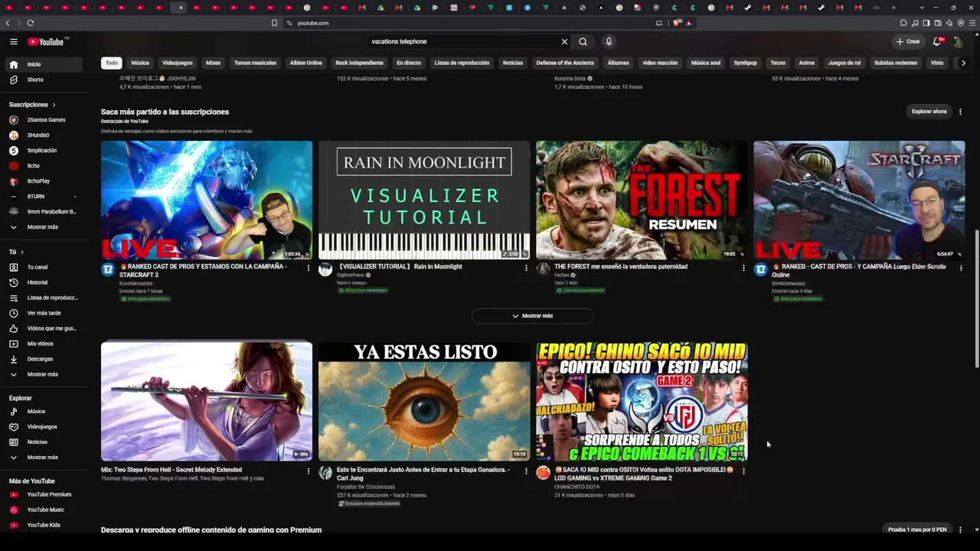Image resolution: width=980 pixels, height=551 pixels.
Task: Open CHANCHITO DOTA channel avatar
Action: 543,473
